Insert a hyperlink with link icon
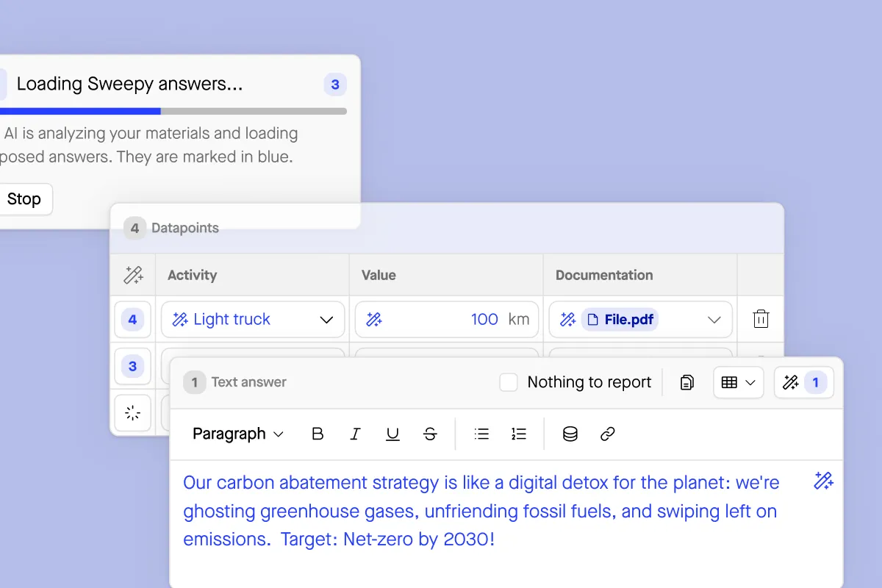Viewport: 882px width, 588px height. [x=607, y=434]
